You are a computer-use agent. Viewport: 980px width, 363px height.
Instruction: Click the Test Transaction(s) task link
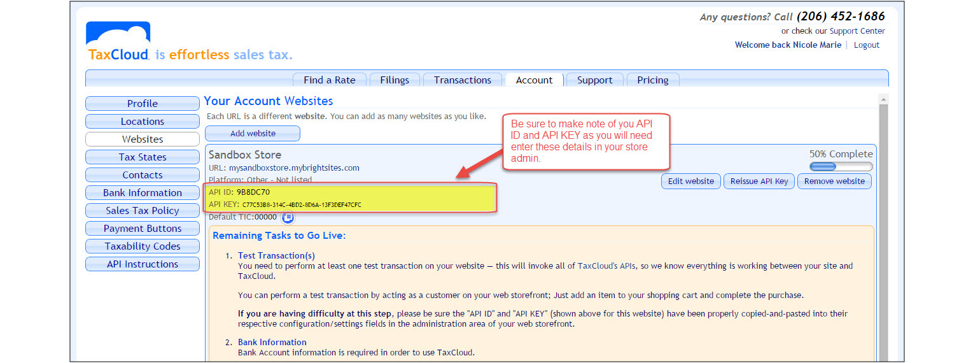coord(276,255)
